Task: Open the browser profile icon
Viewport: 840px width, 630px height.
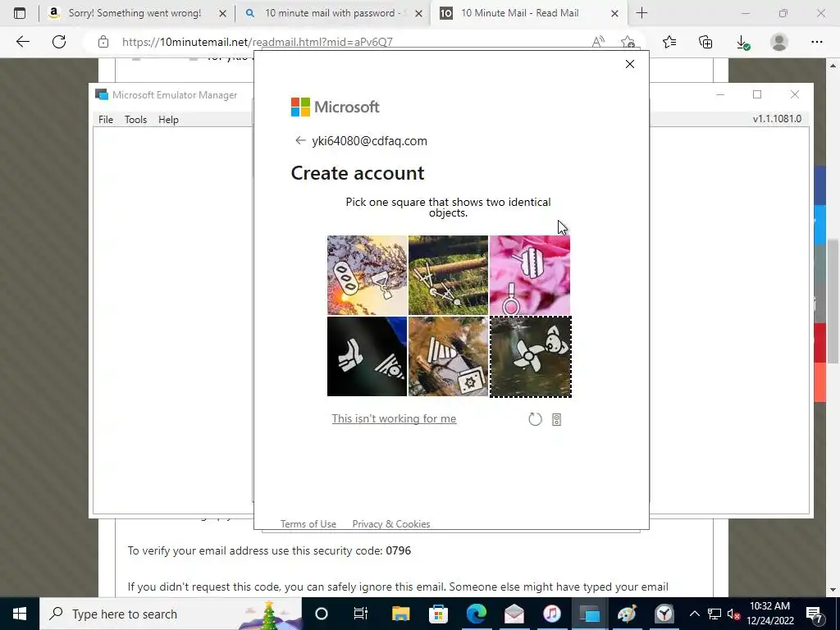Action: point(779,42)
